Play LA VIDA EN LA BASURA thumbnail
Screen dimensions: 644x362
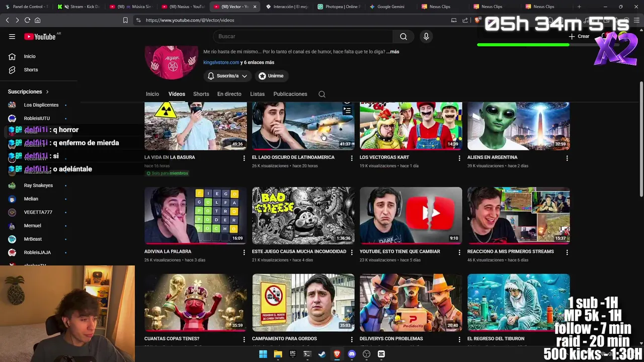[x=196, y=126]
